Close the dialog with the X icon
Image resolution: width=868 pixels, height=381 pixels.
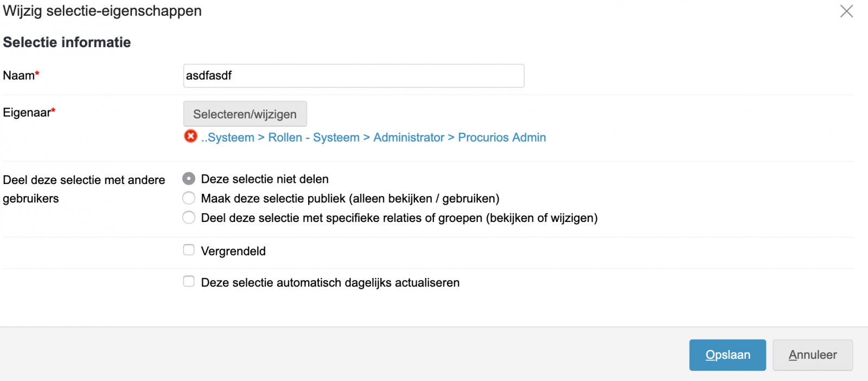[846, 11]
